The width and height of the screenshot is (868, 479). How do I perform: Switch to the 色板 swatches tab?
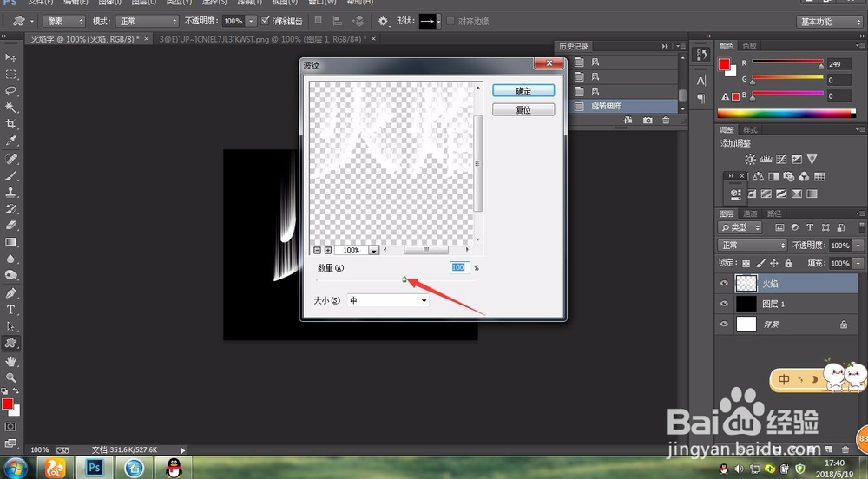point(750,46)
